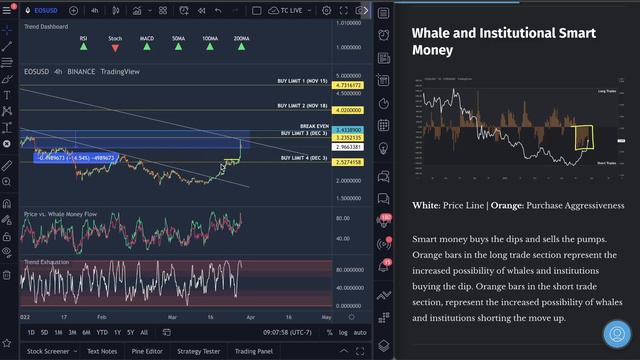Toggle auto scale mode
This screenshot has height=360, width=640.
pos(360,333)
